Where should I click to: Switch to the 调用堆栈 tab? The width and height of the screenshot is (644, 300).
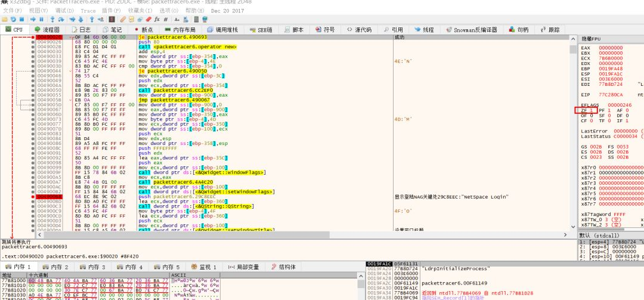point(222,30)
